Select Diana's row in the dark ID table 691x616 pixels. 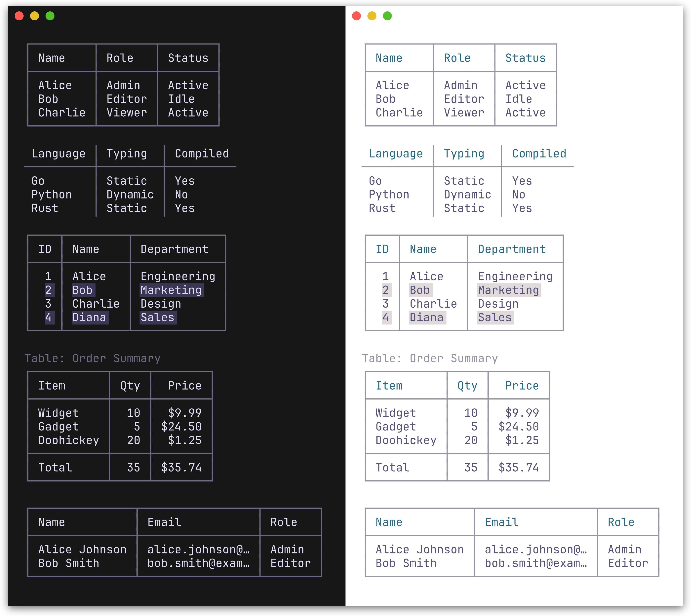pos(89,318)
